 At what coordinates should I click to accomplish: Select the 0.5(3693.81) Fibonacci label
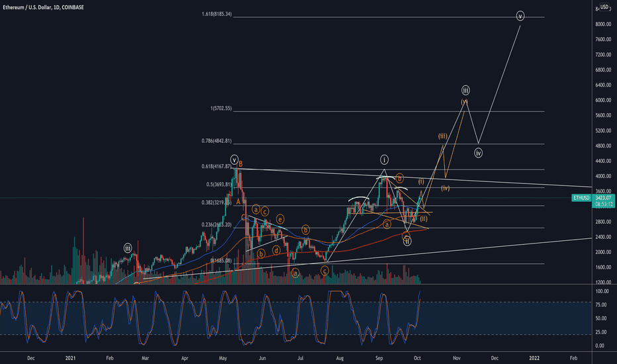pos(218,185)
